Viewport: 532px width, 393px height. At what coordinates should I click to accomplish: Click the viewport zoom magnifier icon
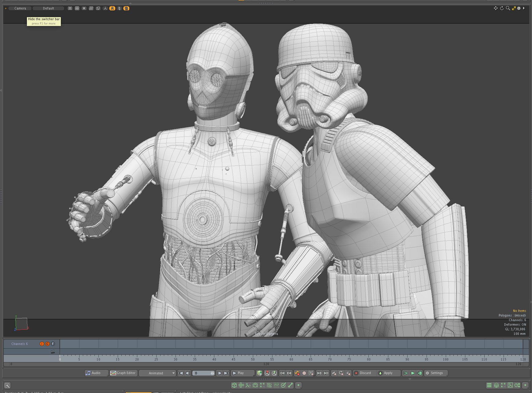click(508, 8)
